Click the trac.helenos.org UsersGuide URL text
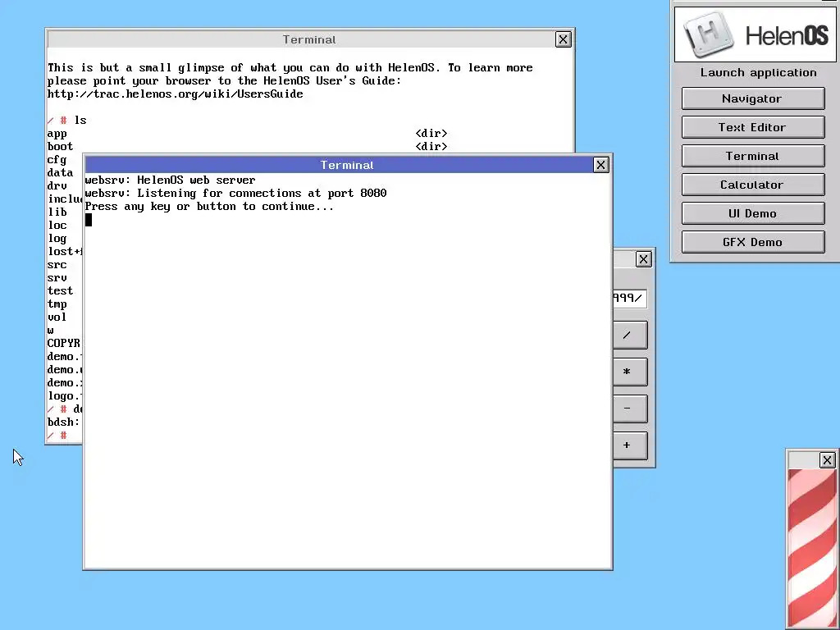This screenshot has height=630, width=840. [x=176, y=94]
